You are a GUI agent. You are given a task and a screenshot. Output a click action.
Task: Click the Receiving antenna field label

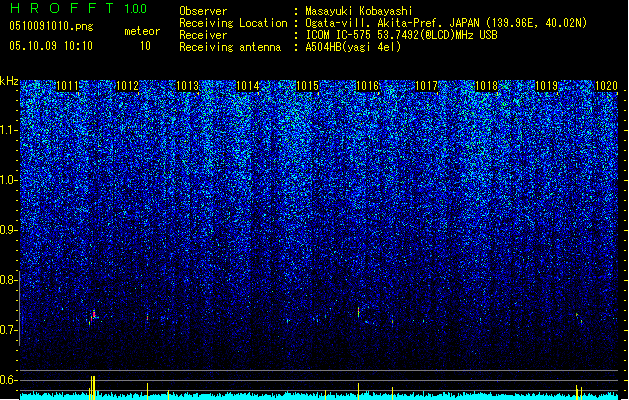230,47
